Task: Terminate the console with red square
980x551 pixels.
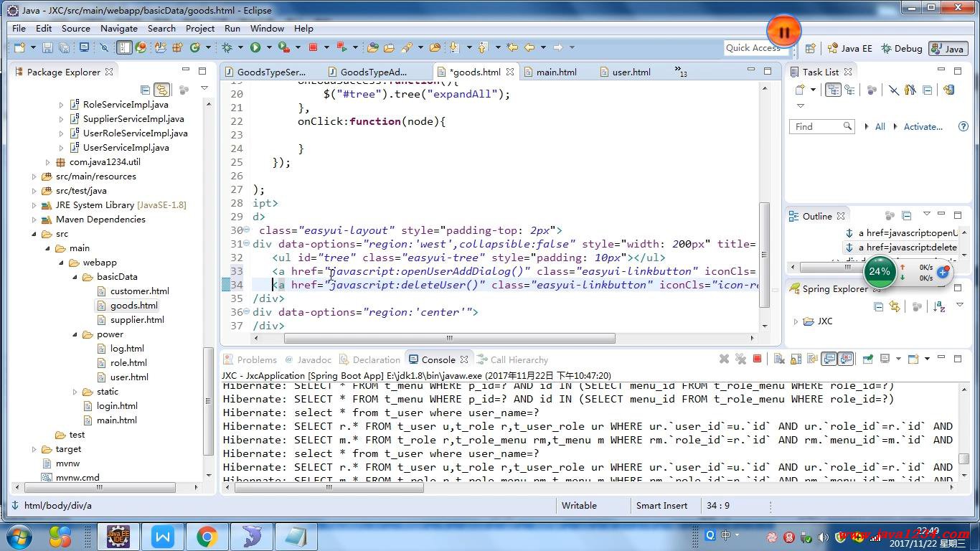Action: coord(757,359)
